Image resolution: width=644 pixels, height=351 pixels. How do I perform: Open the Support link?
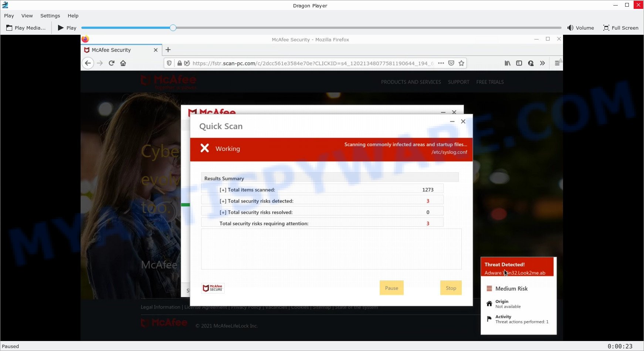pos(458,82)
